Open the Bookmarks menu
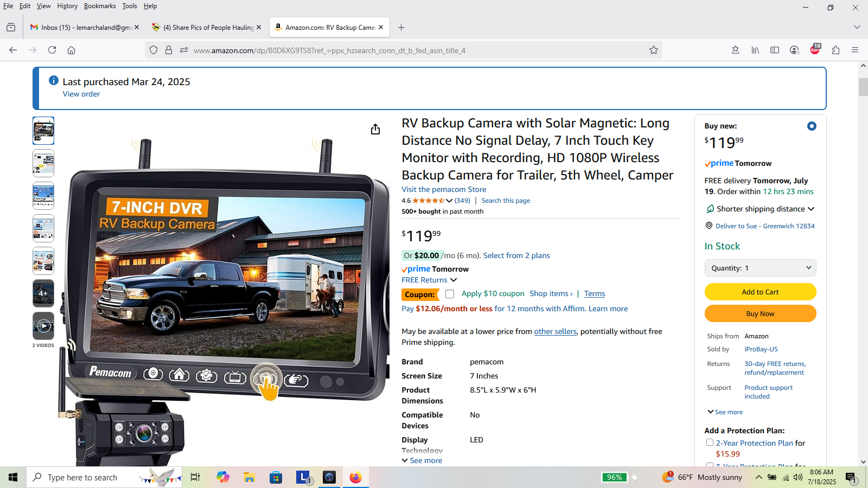 click(99, 6)
